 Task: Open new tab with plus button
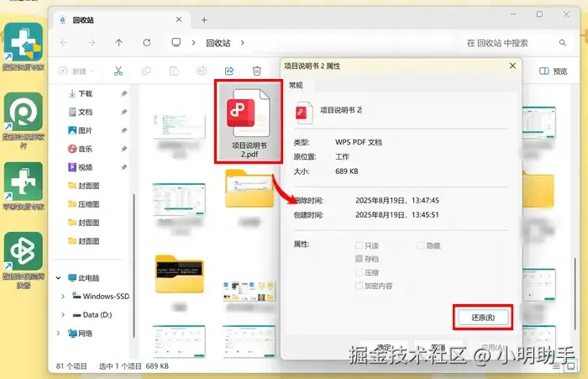point(204,20)
